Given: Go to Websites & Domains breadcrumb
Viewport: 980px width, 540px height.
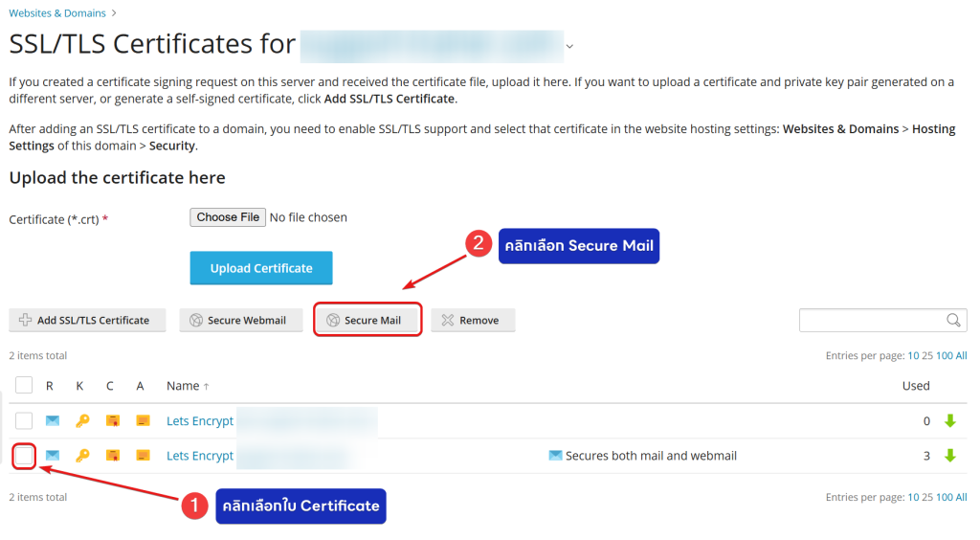Looking at the screenshot, I should point(56,13).
